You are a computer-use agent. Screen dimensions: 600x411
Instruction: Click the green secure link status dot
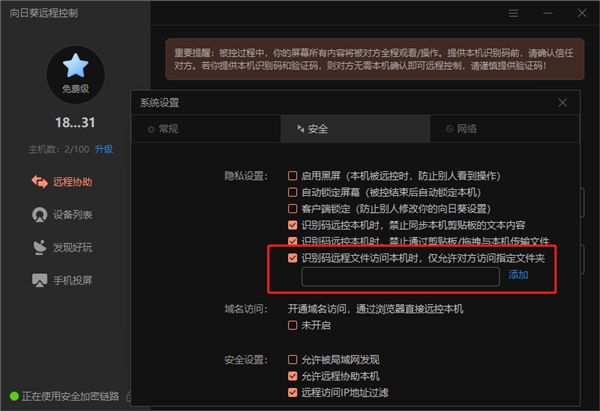(x=14, y=396)
